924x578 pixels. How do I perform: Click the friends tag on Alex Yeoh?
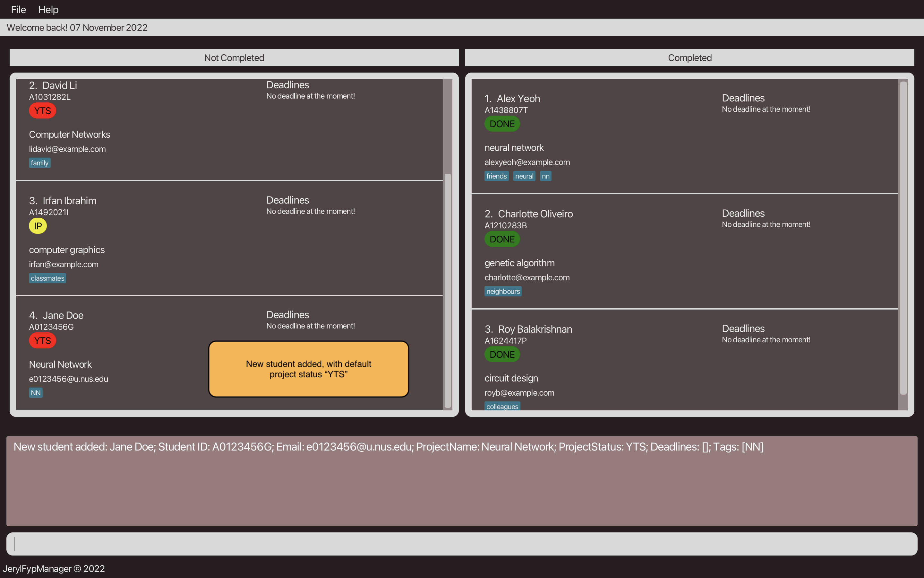pyautogui.click(x=496, y=176)
